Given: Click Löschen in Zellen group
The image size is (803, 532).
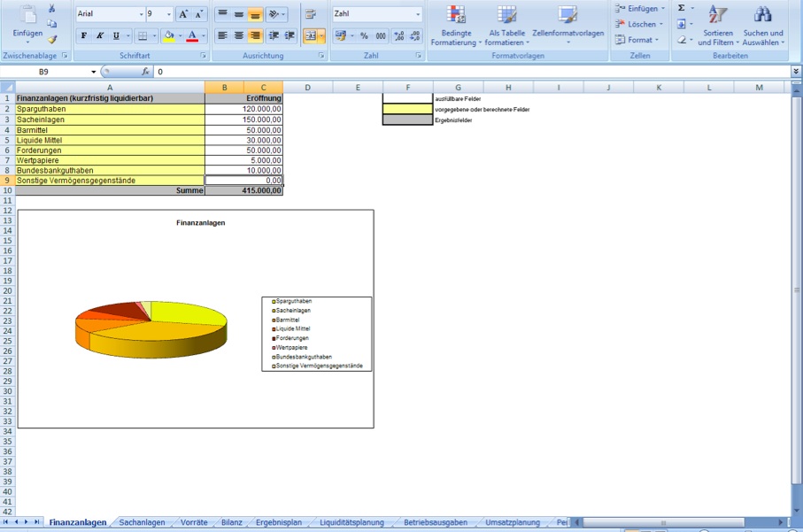Looking at the screenshot, I should (x=638, y=24).
